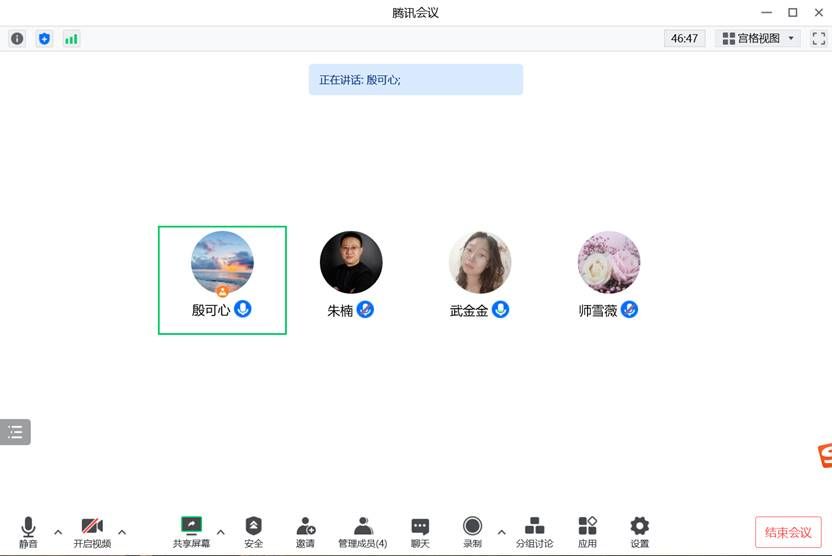Enter full screen mode
Image resolution: width=832 pixels, height=556 pixels.
pyautogui.click(x=819, y=39)
